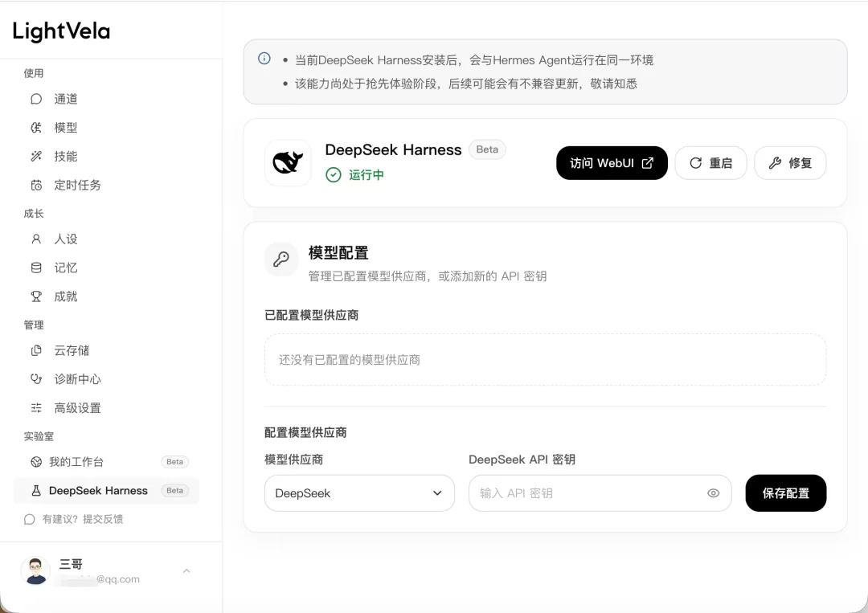The width and height of the screenshot is (868, 613).
Task: Click the files icon beside 云存储
Action: point(36,350)
